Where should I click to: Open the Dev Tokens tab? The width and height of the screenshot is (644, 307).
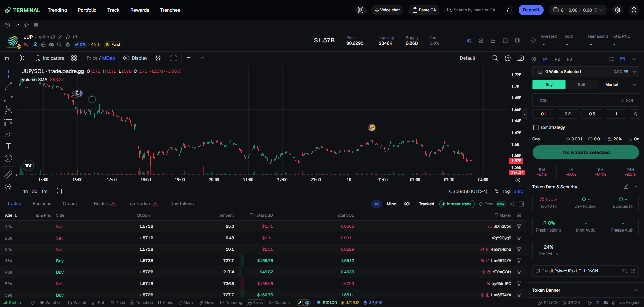(182, 204)
